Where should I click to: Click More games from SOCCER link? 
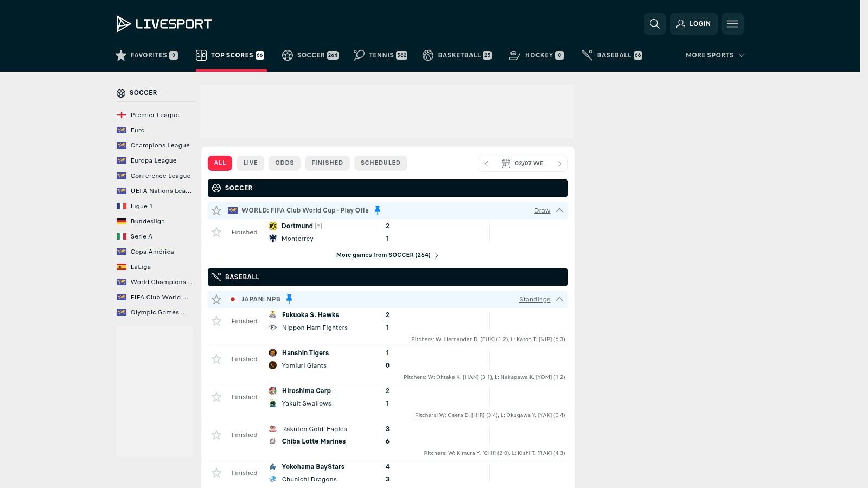point(383,255)
